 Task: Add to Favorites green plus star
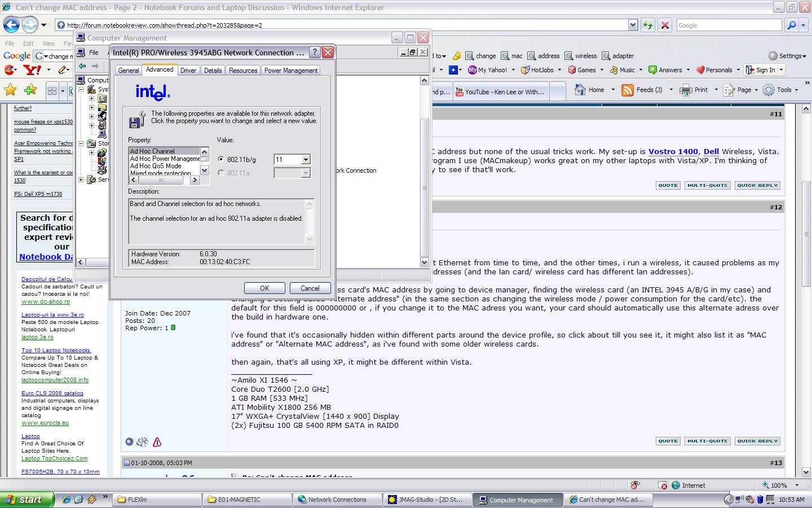pos(30,90)
